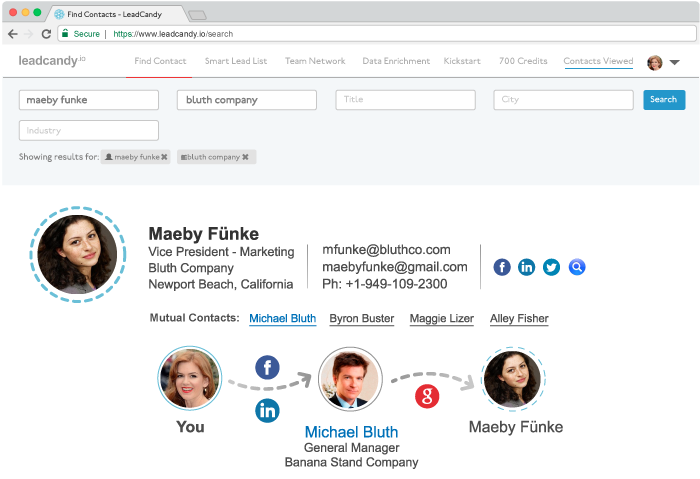Click the browser forward arrow

click(x=29, y=34)
